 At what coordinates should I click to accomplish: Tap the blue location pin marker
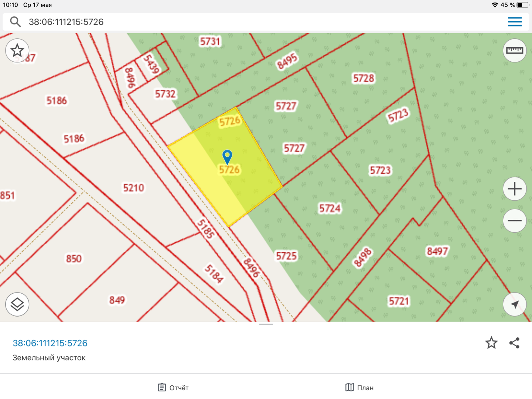click(x=227, y=156)
